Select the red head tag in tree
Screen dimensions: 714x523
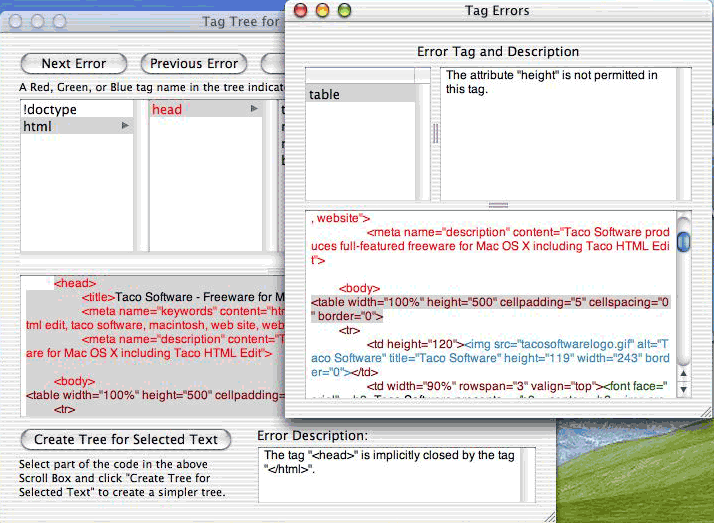(167, 109)
